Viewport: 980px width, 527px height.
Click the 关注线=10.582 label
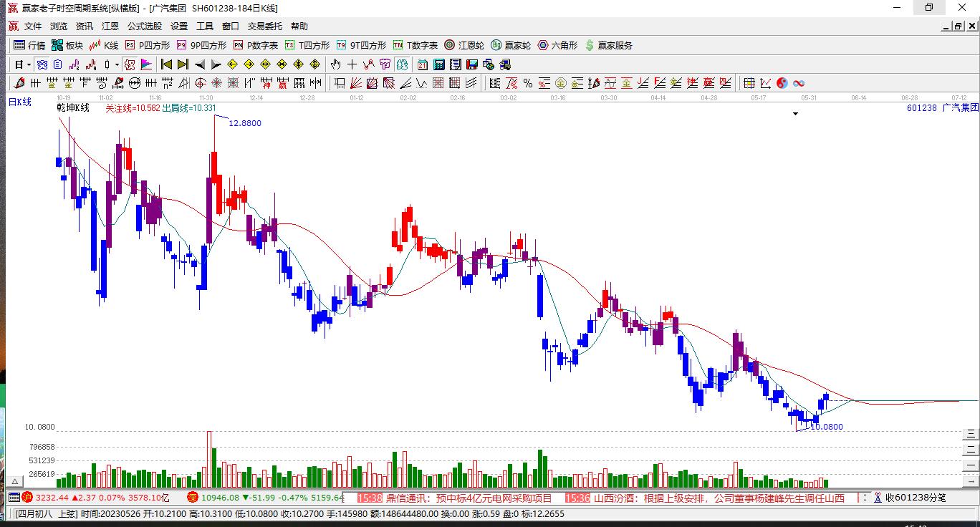133,108
